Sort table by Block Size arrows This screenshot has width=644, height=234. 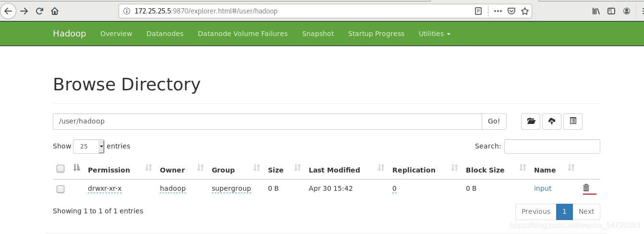pyautogui.click(x=523, y=168)
